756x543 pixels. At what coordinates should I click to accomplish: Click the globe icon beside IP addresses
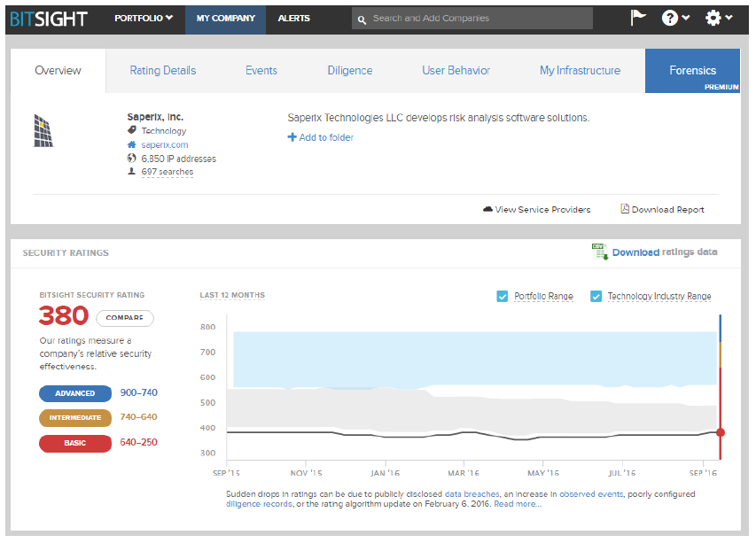coord(132,158)
